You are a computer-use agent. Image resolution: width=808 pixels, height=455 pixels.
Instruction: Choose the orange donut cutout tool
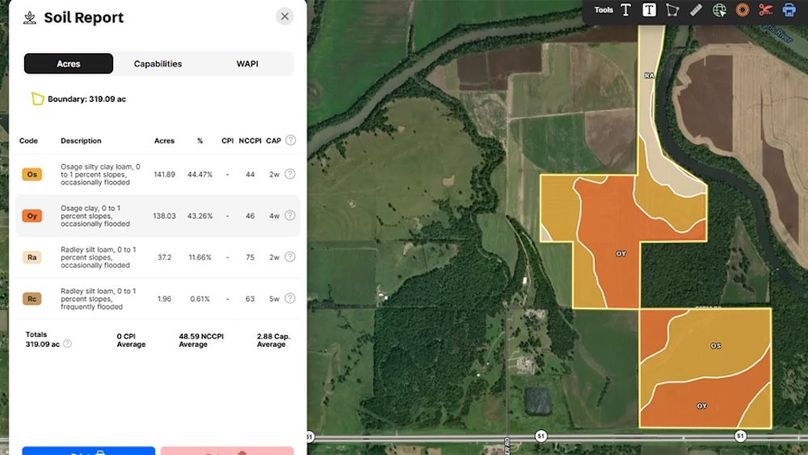click(x=742, y=10)
